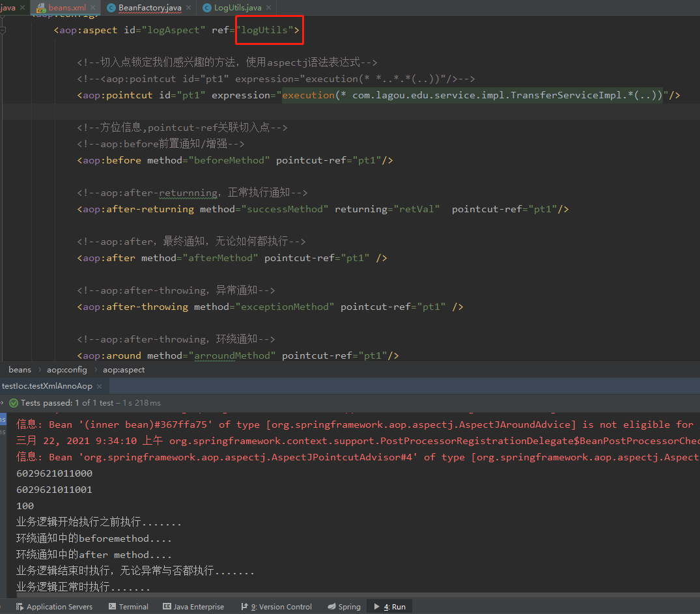Click console line '环绕通知中的beforemethod....'
Image resolution: width=700 pixels, height=614 pixels.
94,538
